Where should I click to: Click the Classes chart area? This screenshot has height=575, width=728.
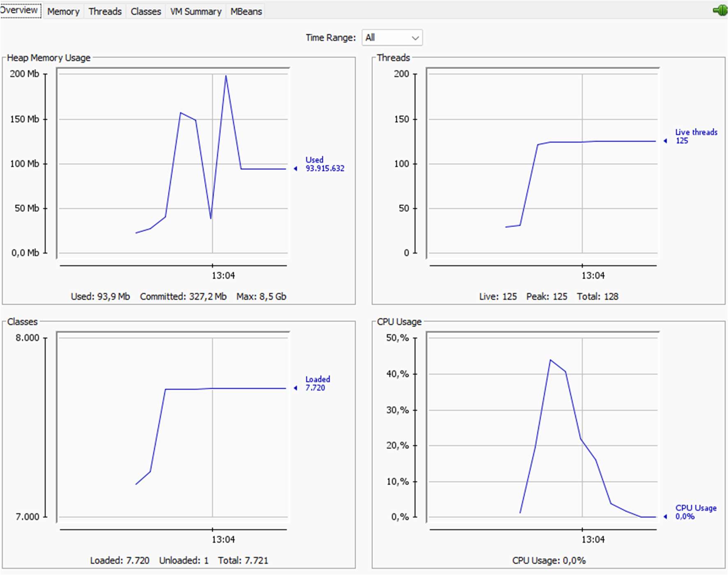click(173, 427)
